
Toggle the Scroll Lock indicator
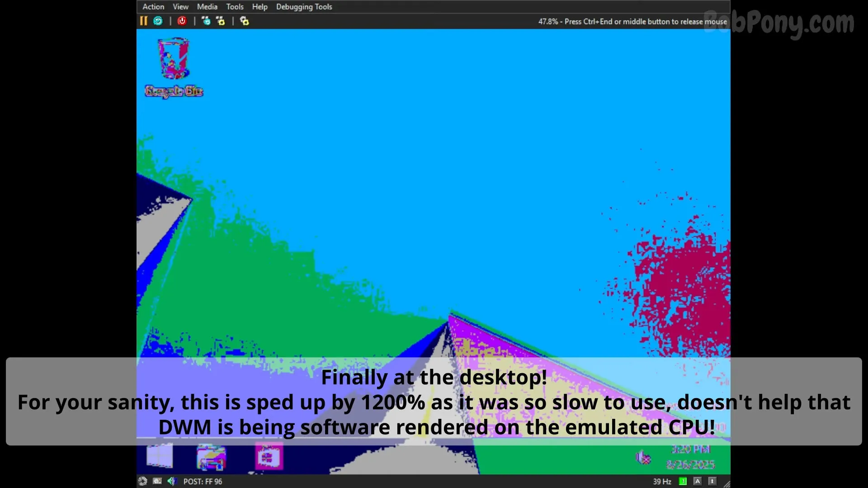(712, 481)
